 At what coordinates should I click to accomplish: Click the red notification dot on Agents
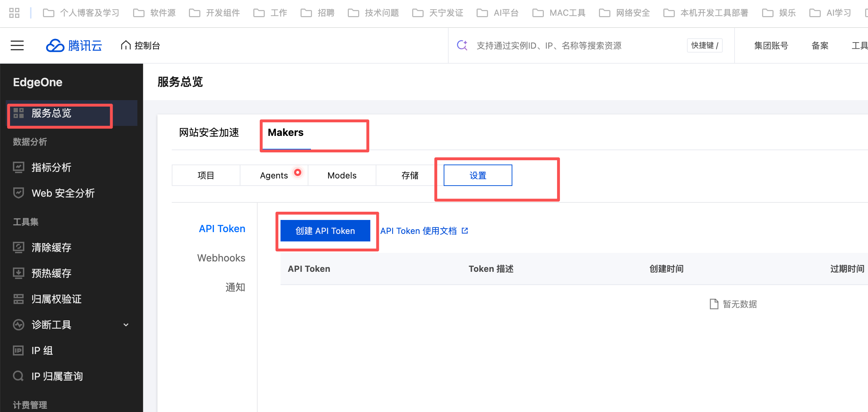click(x=298, y=172)
